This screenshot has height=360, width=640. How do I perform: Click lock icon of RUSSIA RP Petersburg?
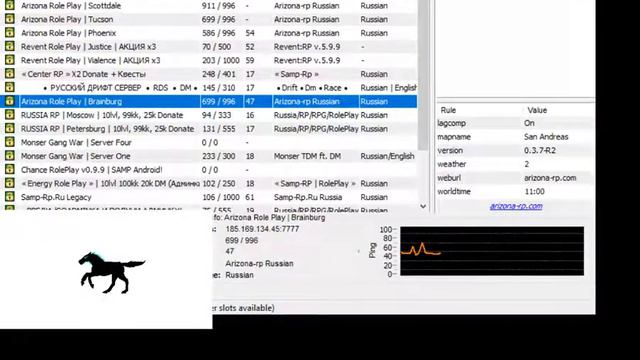[x=9, y=128]
